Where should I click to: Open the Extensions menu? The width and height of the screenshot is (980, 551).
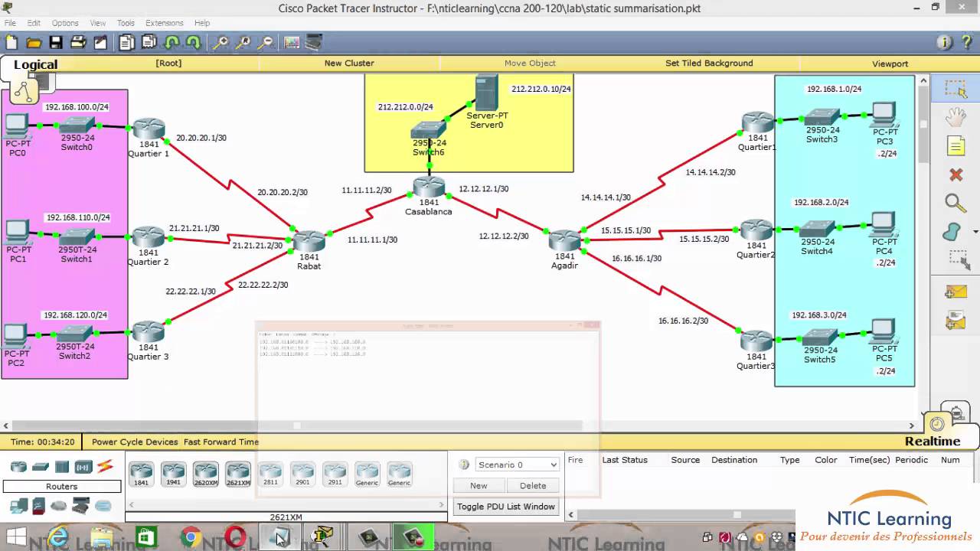164,23
